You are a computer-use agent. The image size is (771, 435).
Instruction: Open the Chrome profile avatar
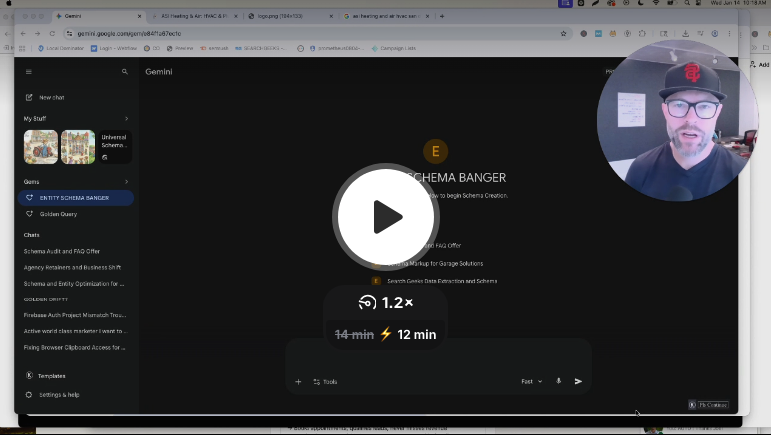[715, 33]
